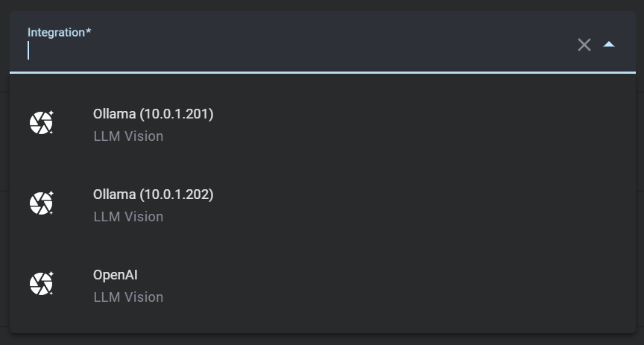This screenshot has height=345, width=644.
Task: Click the 10.0.1.201 address text
Action: click(x=176, y=114)
